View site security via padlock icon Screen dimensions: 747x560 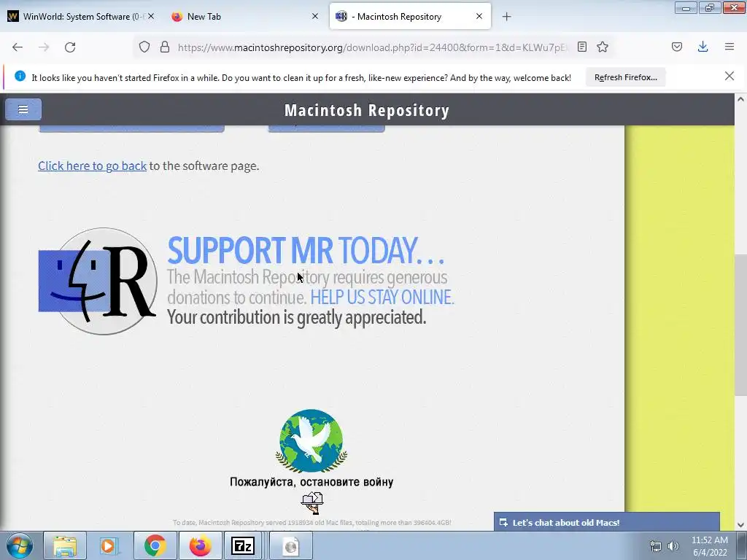tap(165, 47)
